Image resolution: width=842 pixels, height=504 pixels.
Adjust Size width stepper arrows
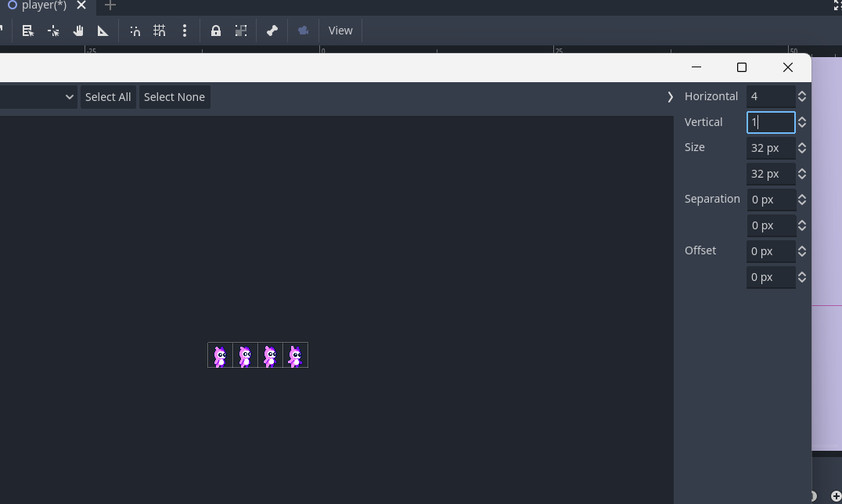(802, 148)
